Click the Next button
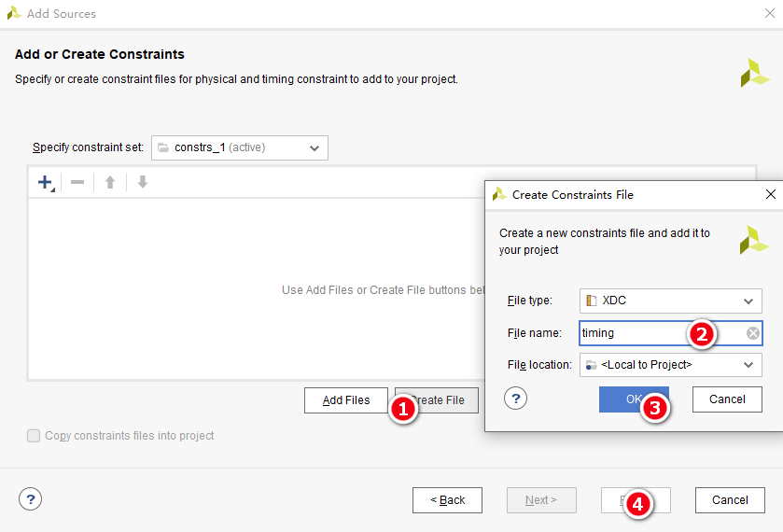Image resolution: width=783 pixels, height=532 pixels. 541,500
